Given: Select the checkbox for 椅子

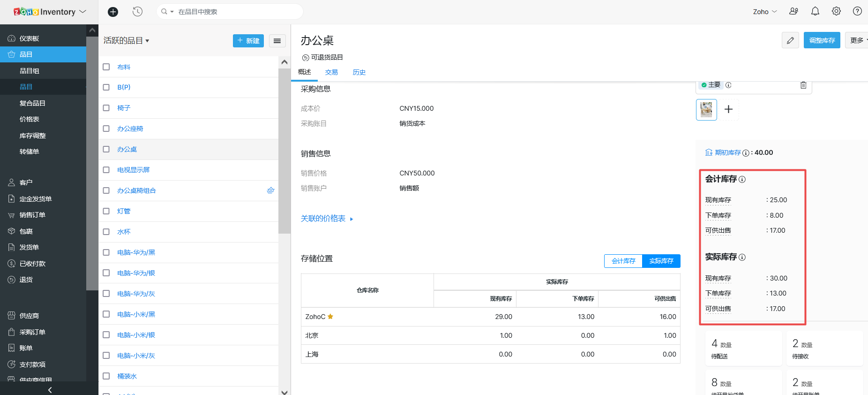Looking at the screenshot, I should [x=106, y=108].
